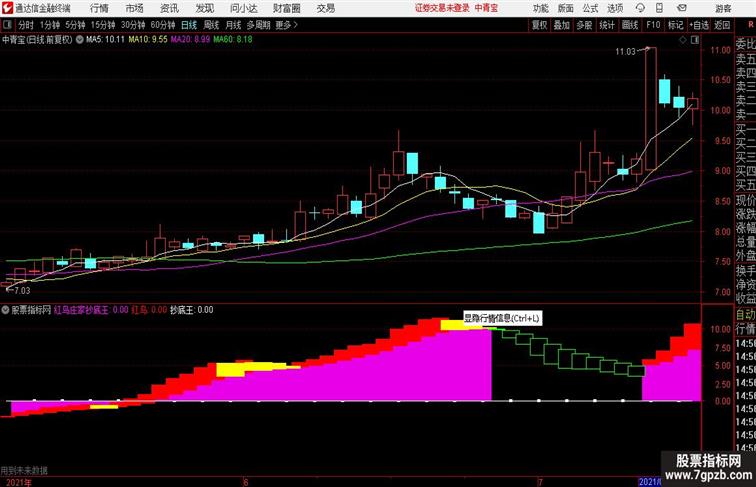
Task: Click the 用到未来数据 notice text
Action: [x=24, y=471]
